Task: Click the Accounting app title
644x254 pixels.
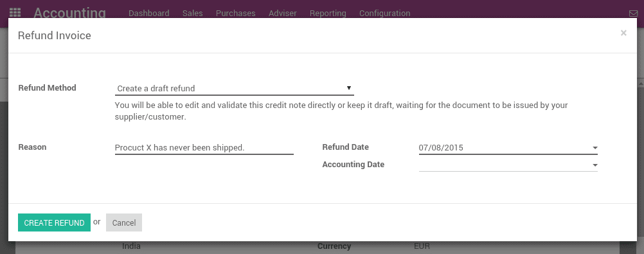Action: 69,13
